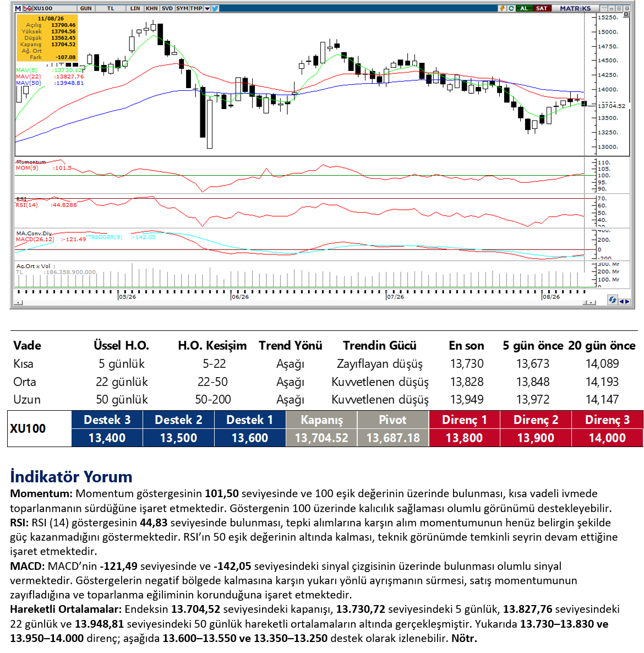The width and height of the screenshot is (644, 653).
Task: Click the Kısa row label
Action: (23, 363)
